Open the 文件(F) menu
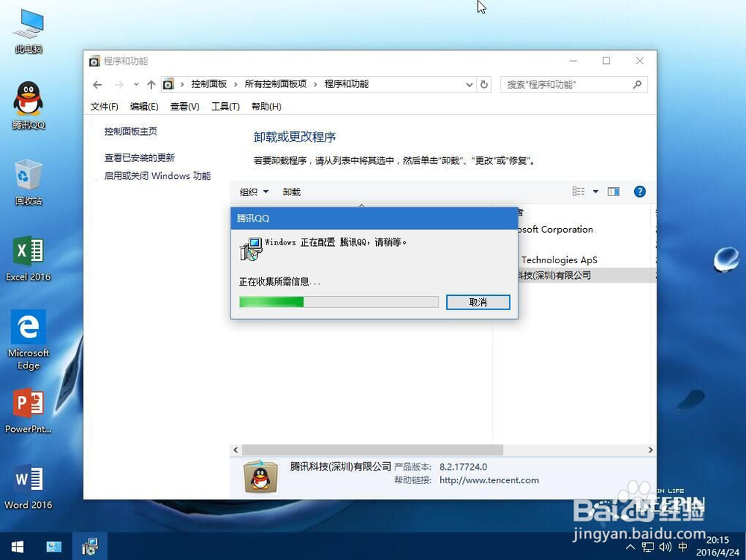Image resolution: width=746 pixels, height=560 pixels. tap(104, 107)
